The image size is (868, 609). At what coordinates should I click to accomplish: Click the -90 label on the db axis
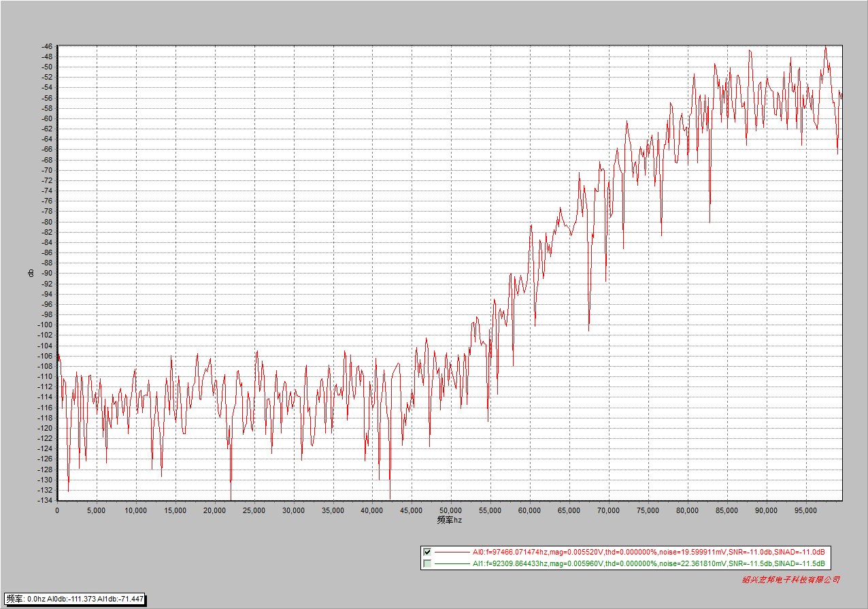pyautogui.click(x=47, y=273)
